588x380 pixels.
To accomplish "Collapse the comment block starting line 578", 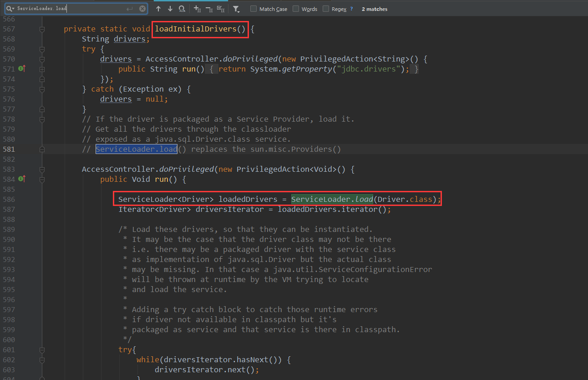I will pyautogui.click(x=42, y=119).
